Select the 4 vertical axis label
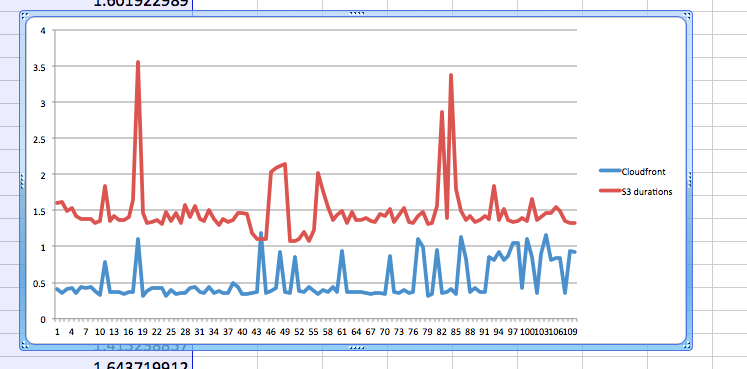Viewport: 747px width, 369px height. 43,30
